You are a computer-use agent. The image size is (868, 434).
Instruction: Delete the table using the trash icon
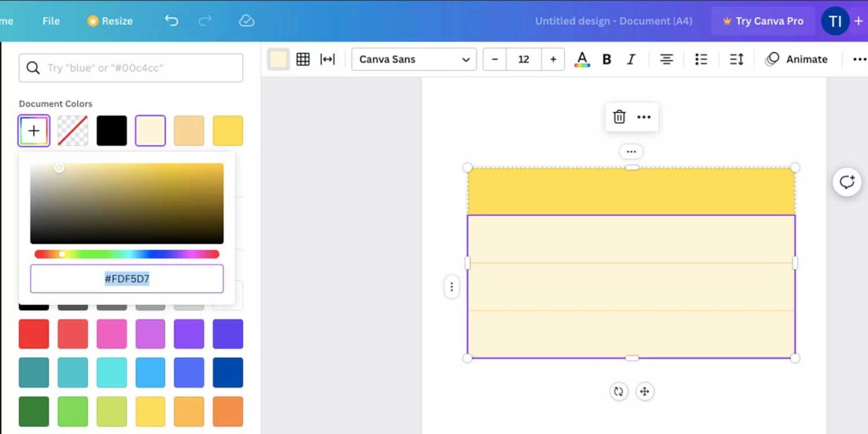click(619, 117)
